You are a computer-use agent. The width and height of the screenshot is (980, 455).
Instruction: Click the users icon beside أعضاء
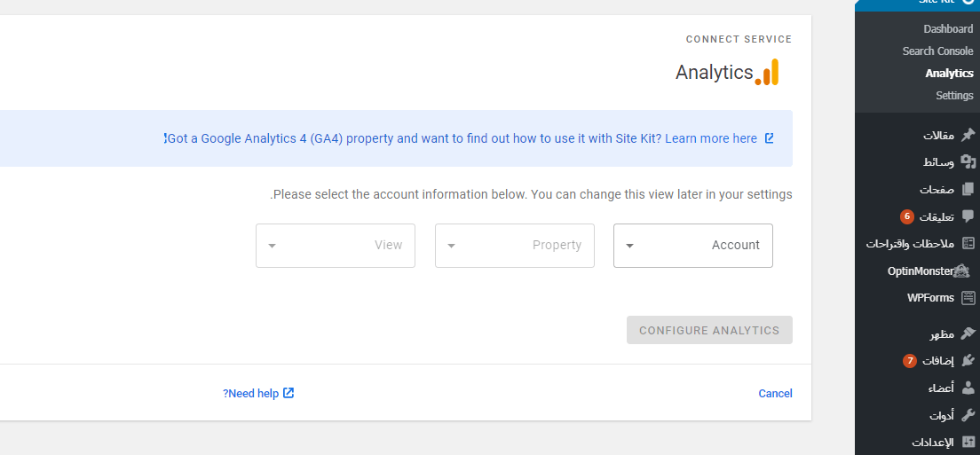[968, 388]
